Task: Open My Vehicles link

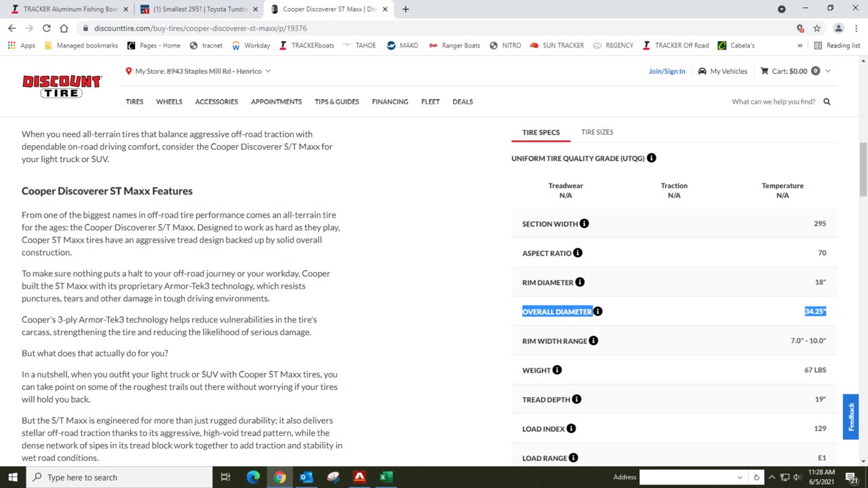Action: point(723,71)
